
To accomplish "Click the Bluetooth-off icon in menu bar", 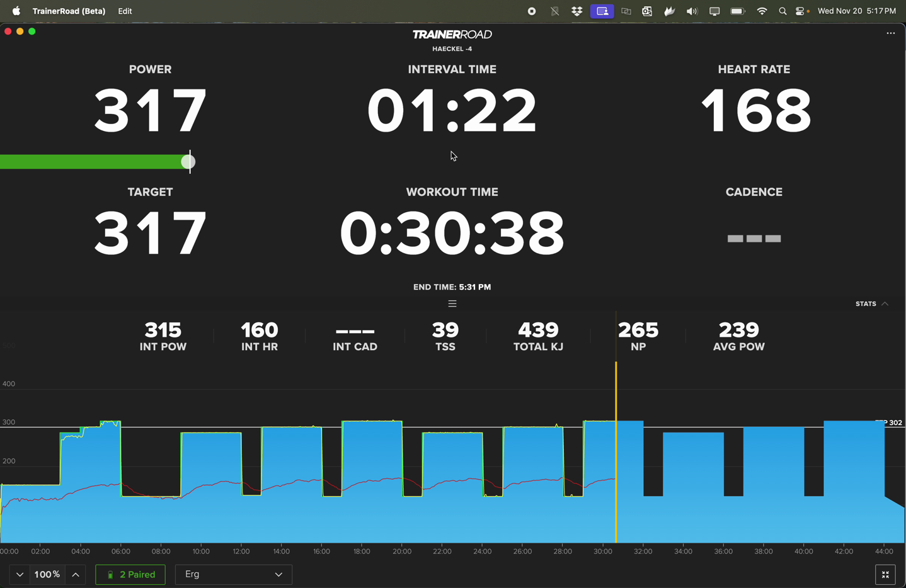I will (555, 11).
